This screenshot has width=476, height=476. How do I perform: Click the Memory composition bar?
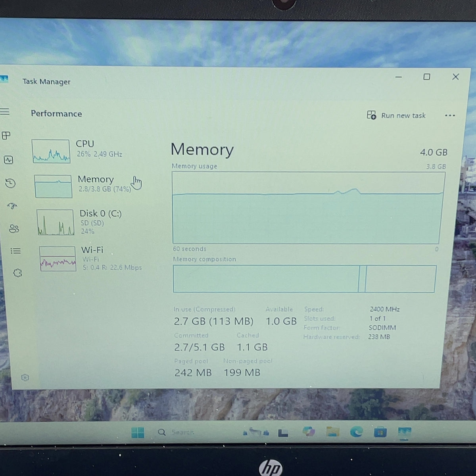[304, 278]
